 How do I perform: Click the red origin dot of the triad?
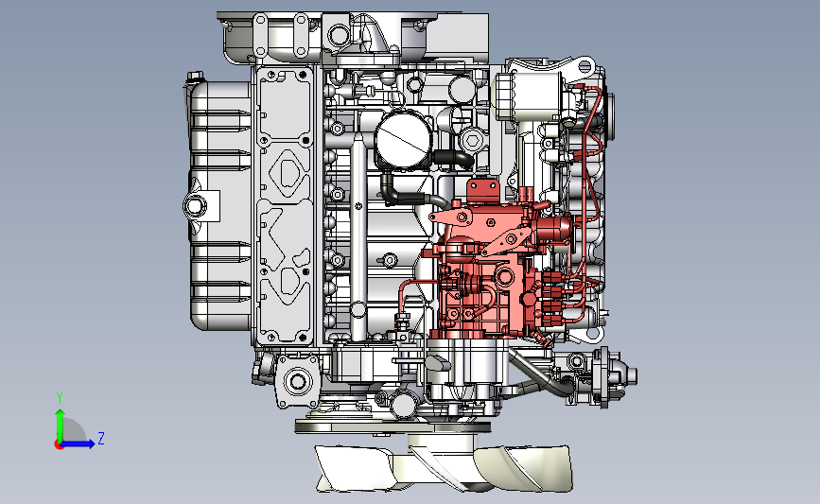59,445
